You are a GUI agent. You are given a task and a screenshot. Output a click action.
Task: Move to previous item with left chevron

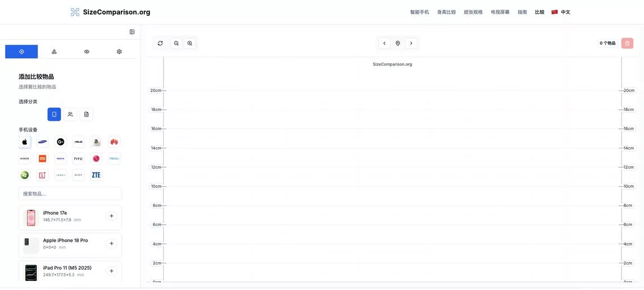[x=384, y=43]
